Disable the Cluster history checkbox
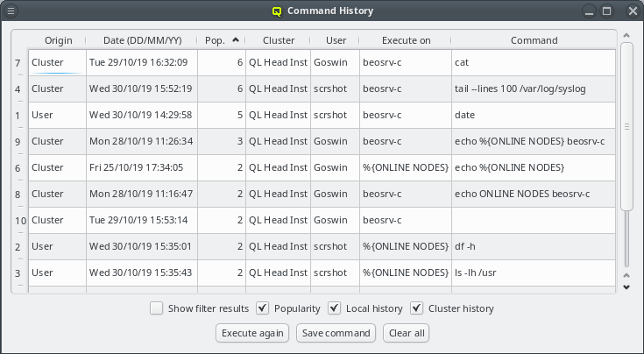This screenshot has width=644, height=354. (416, 308)
